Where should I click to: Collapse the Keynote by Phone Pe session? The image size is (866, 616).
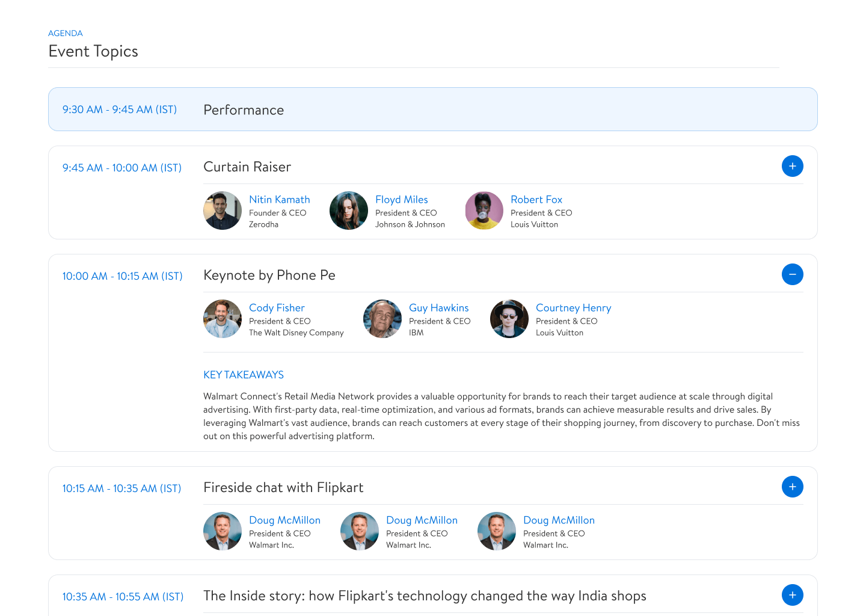(793, 274)
